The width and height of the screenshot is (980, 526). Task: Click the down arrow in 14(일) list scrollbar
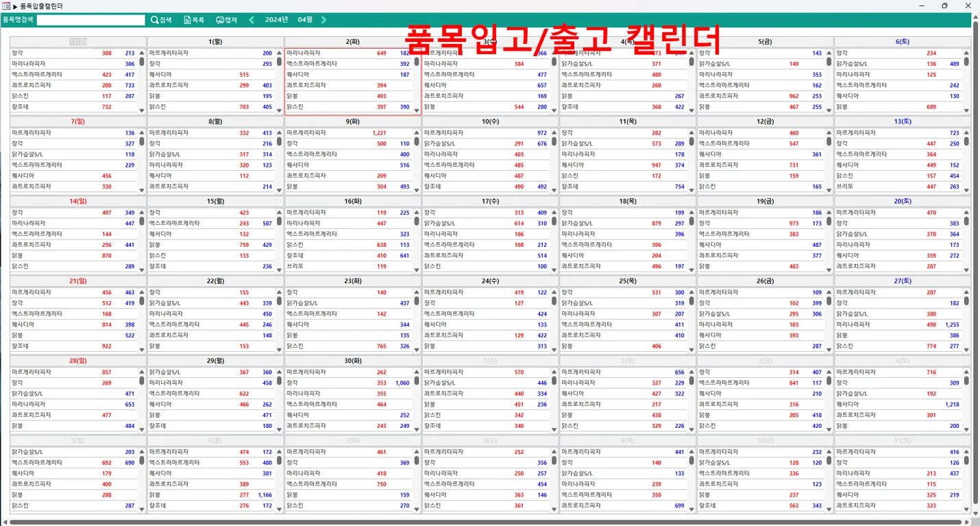[x=142, y=270]
